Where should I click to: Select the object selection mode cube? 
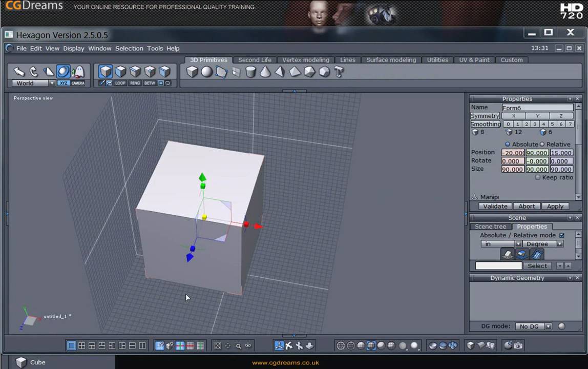(106, 71)
